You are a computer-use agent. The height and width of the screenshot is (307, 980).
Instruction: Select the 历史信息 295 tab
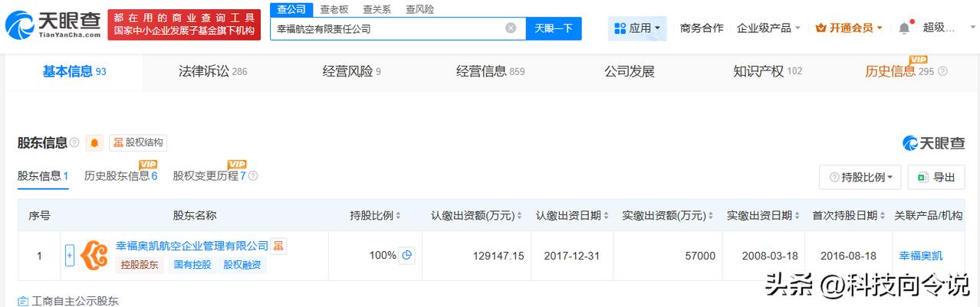click(x=899, y=71)
